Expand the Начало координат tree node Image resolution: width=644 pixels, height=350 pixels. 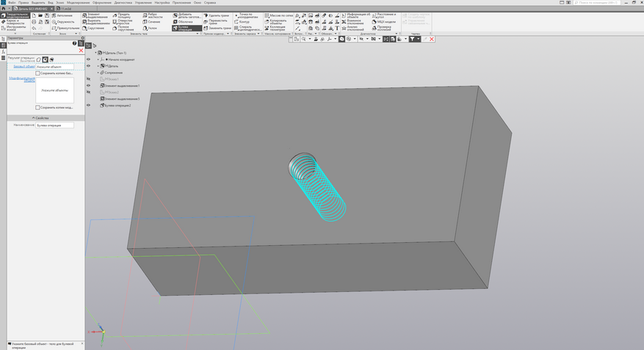[x=98, y=59]
